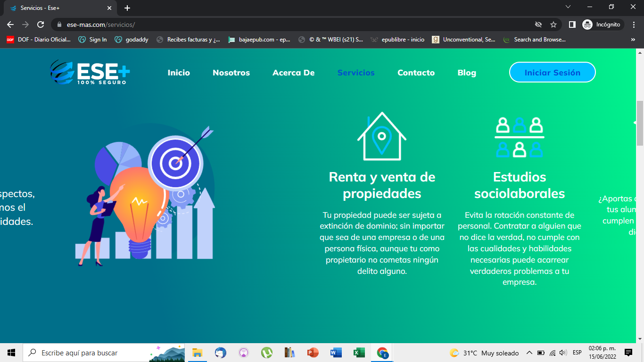Click the house location pin icon
Screen dimensions: 644x362
(x=381, y=136)
